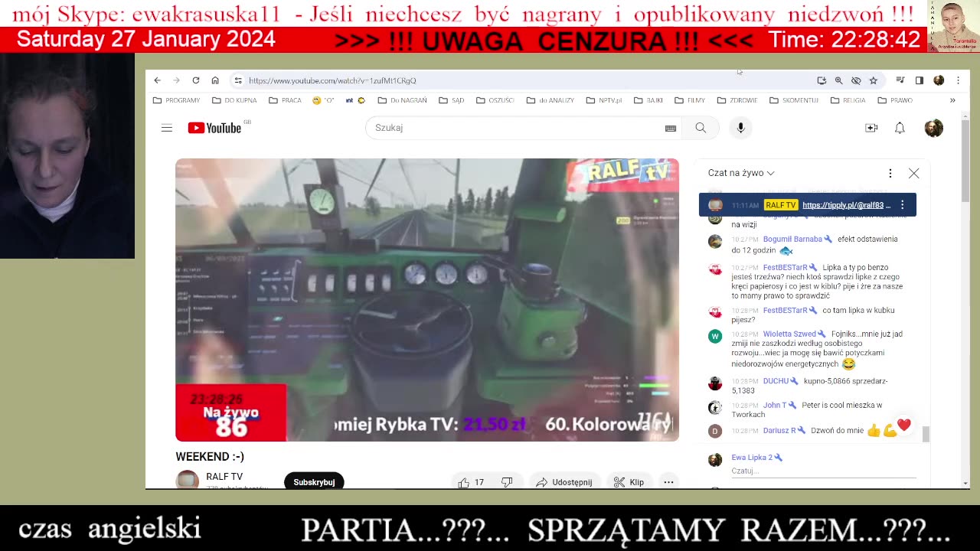This screenshot has height=551, width=980.
Task: Open YouTube hamburger guide menu
Action: [167, 128]
